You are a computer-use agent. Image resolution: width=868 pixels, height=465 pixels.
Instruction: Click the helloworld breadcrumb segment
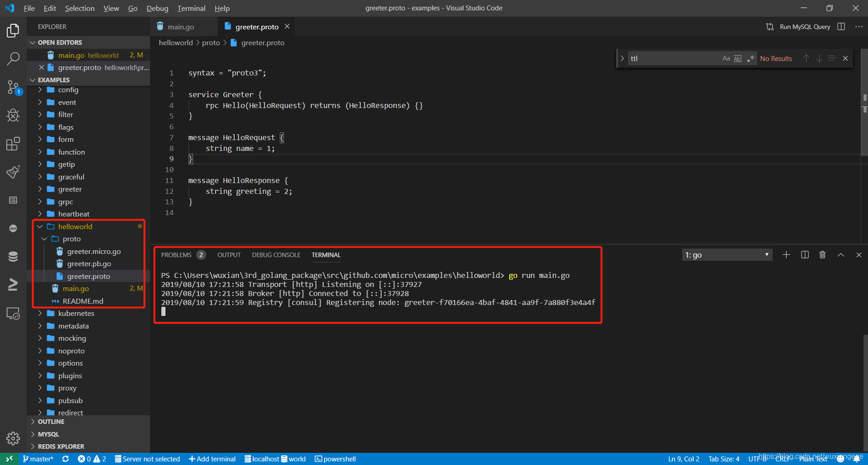point(175,42)
